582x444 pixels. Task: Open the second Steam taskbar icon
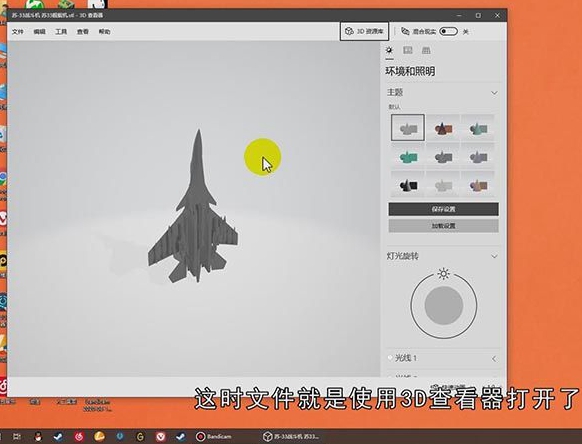click(181, 437)
